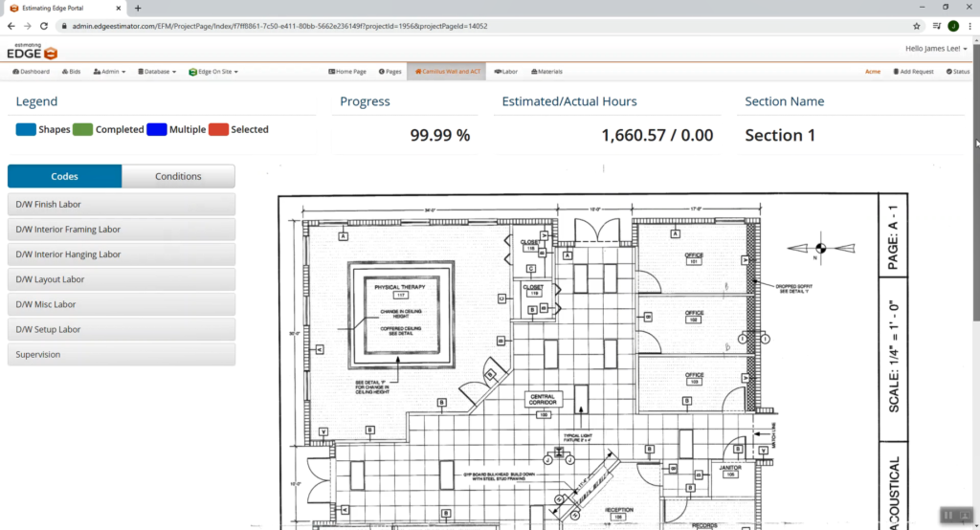Screen dimensions: 980x530
Task: Expand the Supervision code
Action: coord(122,354)
